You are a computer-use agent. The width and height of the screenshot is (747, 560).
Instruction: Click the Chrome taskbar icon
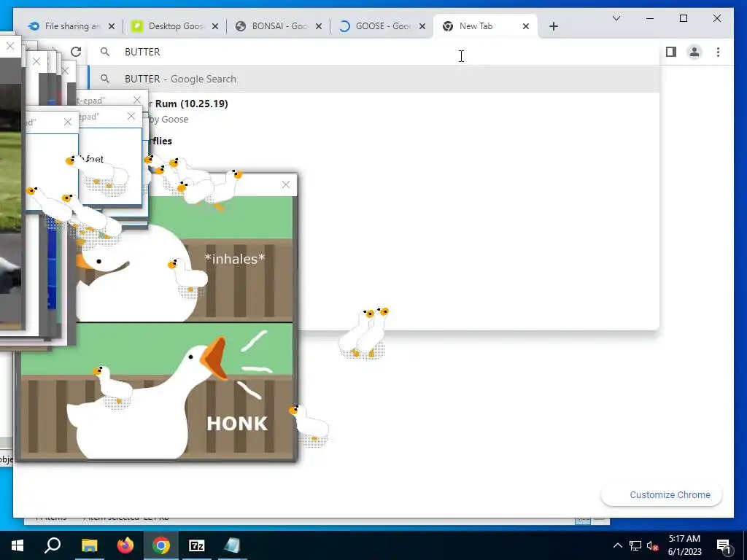coord(161,545)
